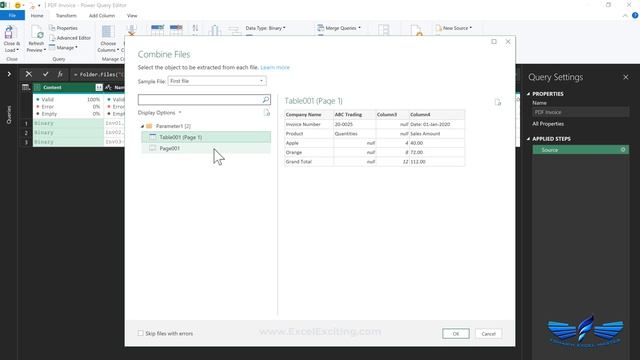Click the Remove Rows ribbon icon
The image size is (640, 360).
(176, 29)
